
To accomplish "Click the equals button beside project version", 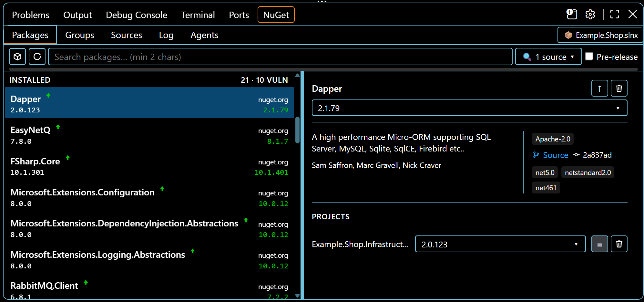I will [599, 244].
